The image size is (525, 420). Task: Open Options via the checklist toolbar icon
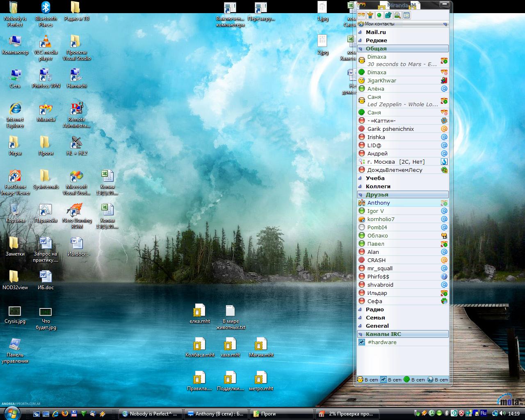point(406,15)
